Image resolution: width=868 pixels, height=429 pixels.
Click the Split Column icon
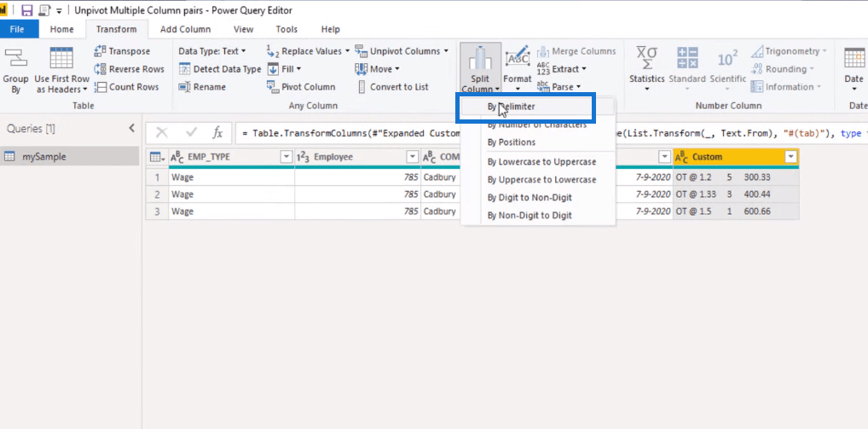coord(480,59)
